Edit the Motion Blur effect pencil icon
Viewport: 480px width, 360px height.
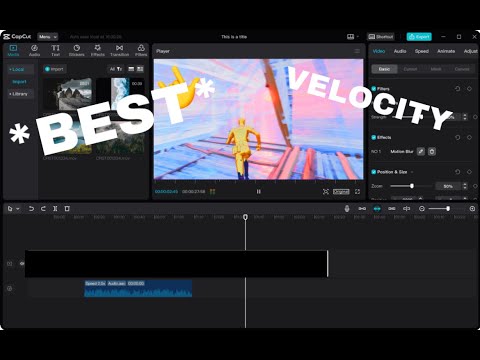(x=421, y=152)
